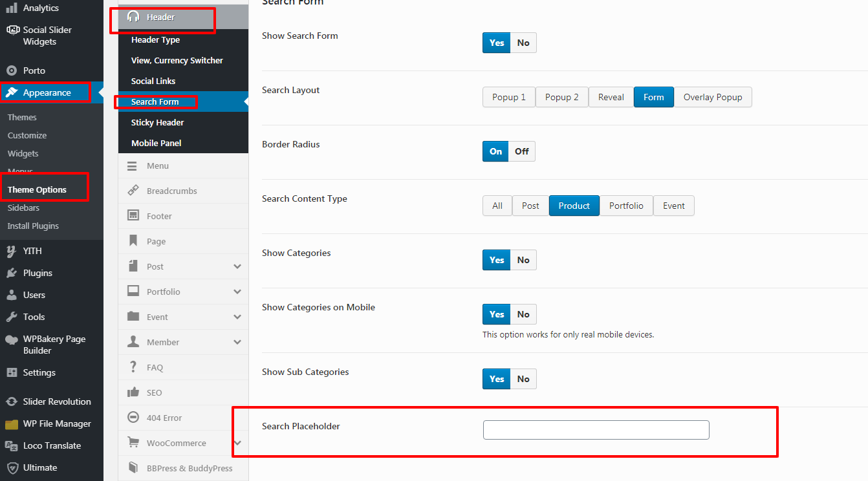The width and height of the screenshot is (868, 481).
Task: Click the YITH icon in sidebar
Action: [x=12, y=251]
